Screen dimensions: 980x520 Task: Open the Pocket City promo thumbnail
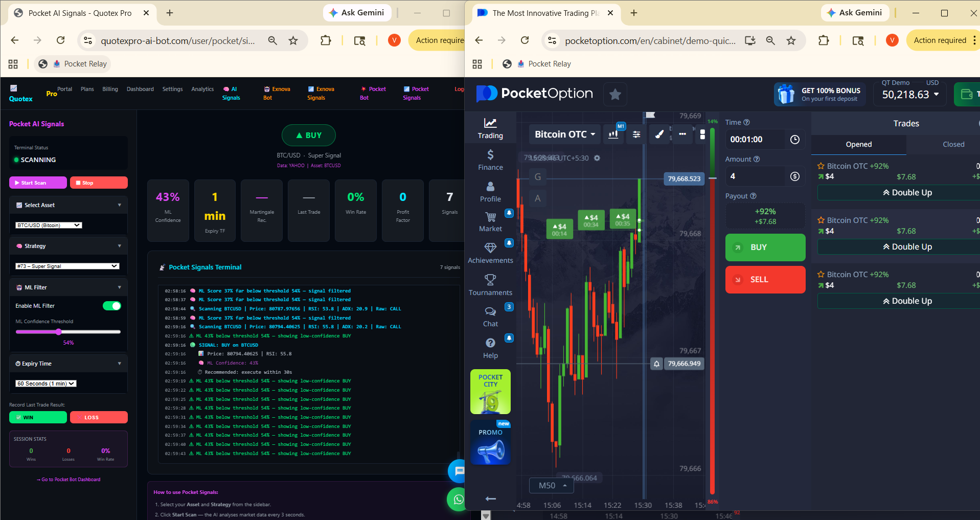point(490,392)
